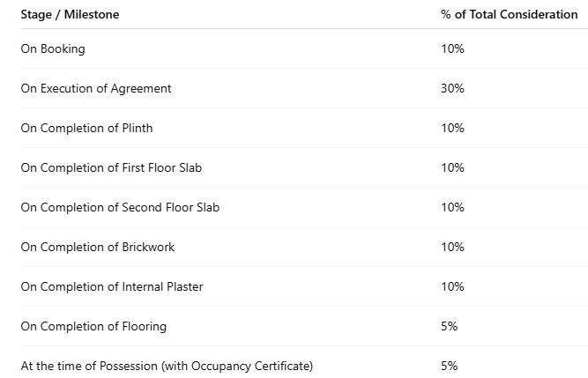Select On Completion of Second Floor Slab
Screen dimensions: 588x378
coord(120,208)
